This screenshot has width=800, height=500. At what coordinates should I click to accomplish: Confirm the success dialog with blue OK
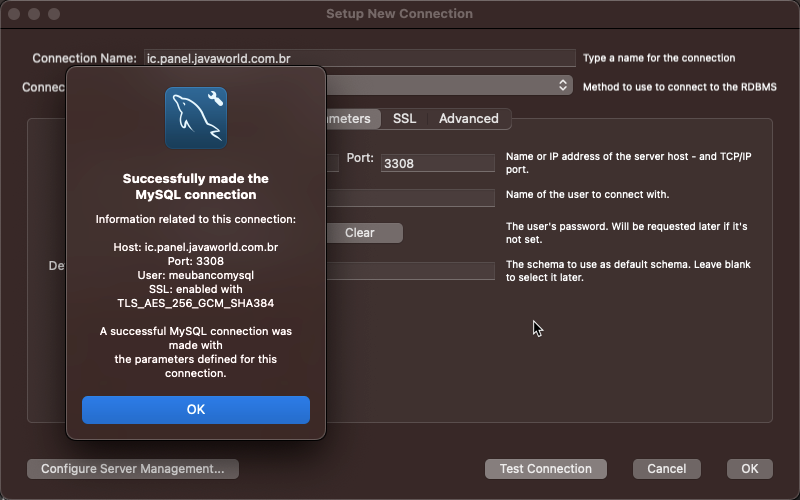pyautogui.click(x=196, y=410)
